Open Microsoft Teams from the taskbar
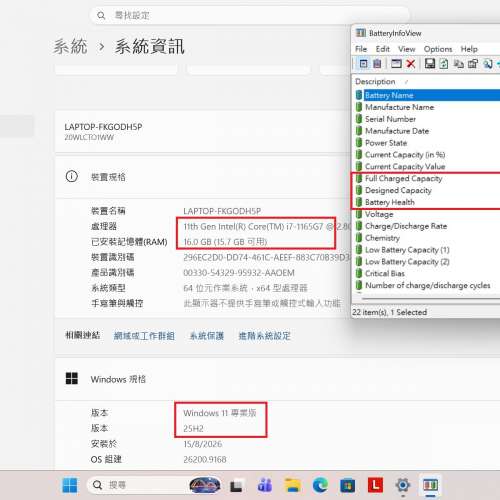The width and height of the screenshot is (500, 500). pos(265,485)
